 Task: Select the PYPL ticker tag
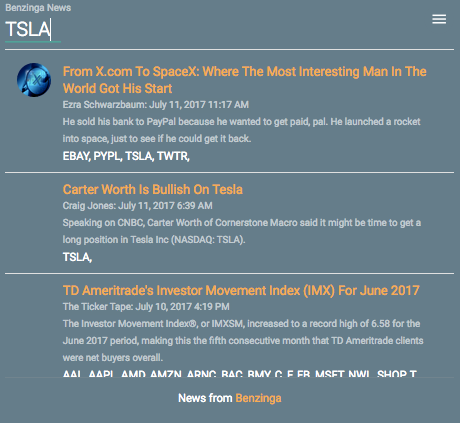point(108,156)
